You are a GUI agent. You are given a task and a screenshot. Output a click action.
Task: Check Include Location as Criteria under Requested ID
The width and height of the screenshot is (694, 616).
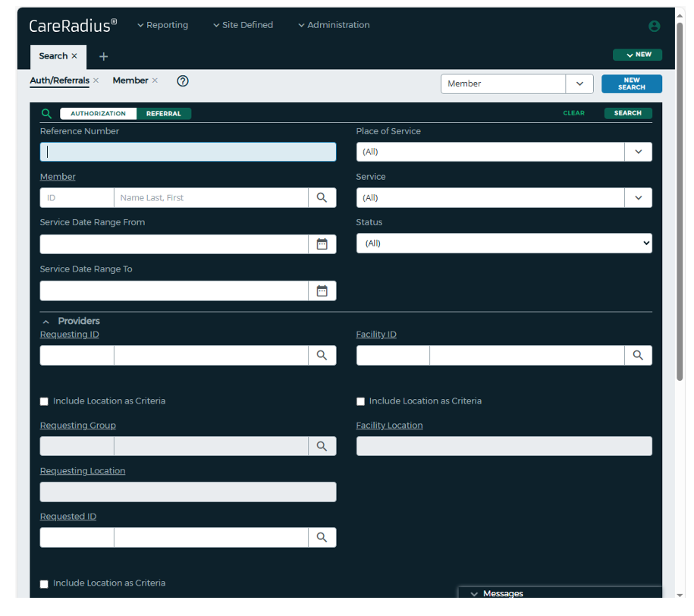tap(44, 583)
